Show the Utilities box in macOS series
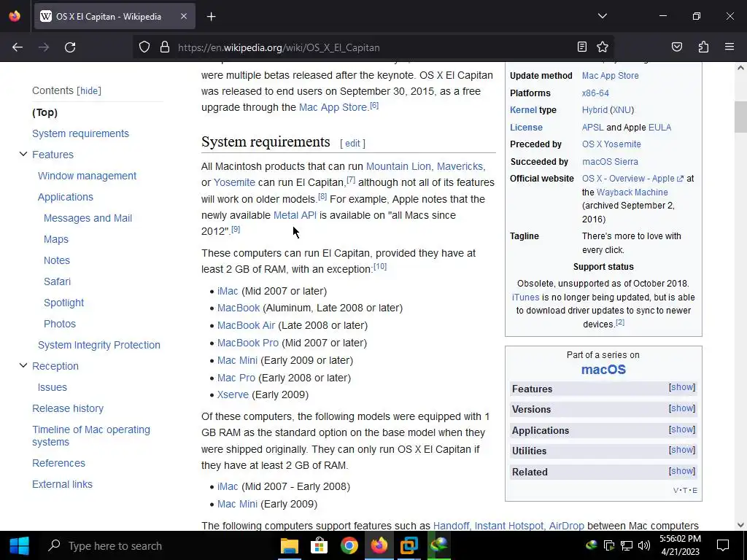The image size is (747, 560). (682, 449)
